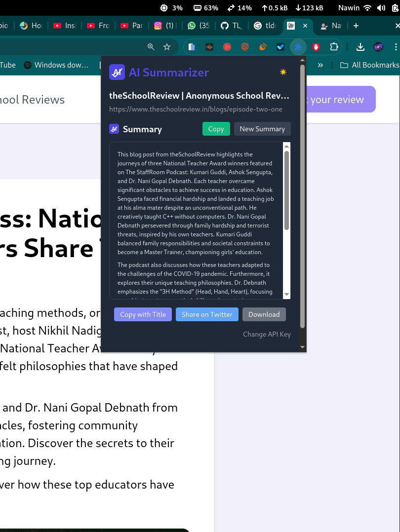This screenshot has width=400, height=532.
Task: Click the popup's top scroll-up arrow
Action: click(302, 60)
